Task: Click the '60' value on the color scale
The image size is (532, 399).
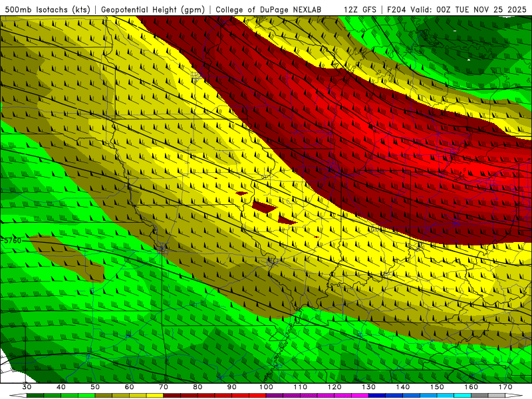Action: point(129,387)
